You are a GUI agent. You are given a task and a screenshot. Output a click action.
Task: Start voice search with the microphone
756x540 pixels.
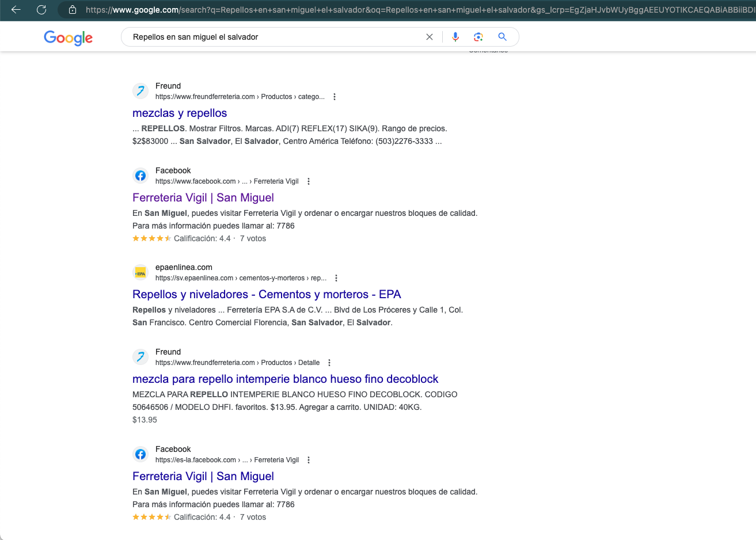coord(455,37)
